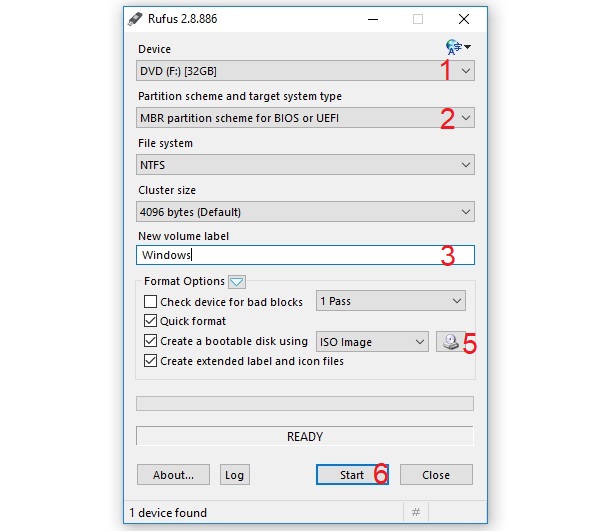Viewport: 603px width, 531px height.
Task: Uncheck the Quick format option
Action: (150, 321)
